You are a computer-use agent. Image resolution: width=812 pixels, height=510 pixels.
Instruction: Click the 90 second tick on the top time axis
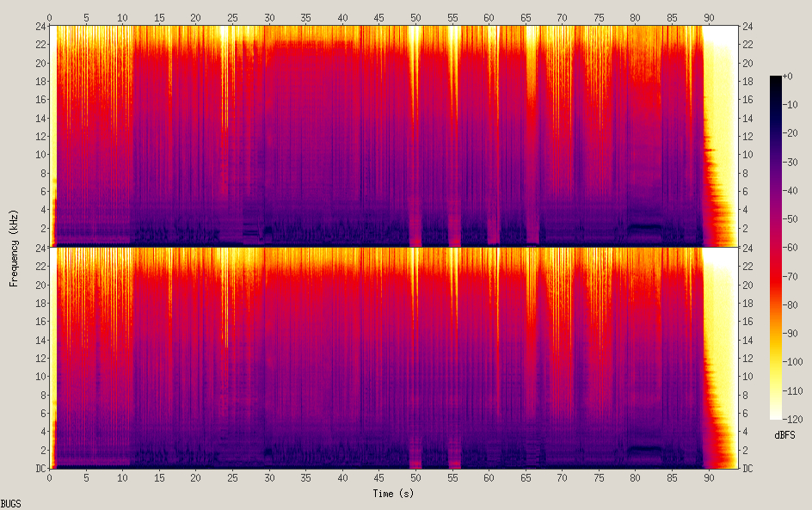point(709,17)
